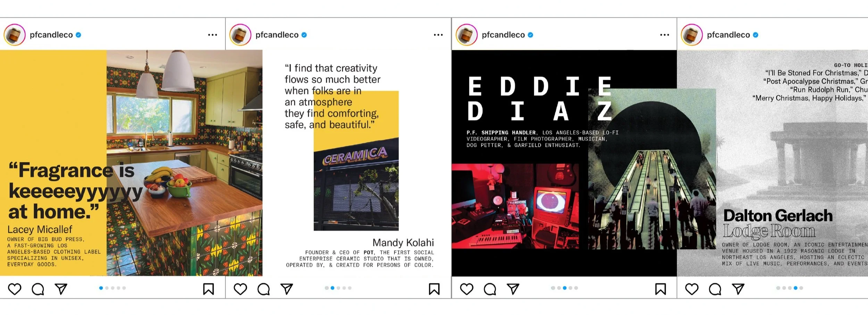Share the Mandy Kolahi post via paper plane

287,289
